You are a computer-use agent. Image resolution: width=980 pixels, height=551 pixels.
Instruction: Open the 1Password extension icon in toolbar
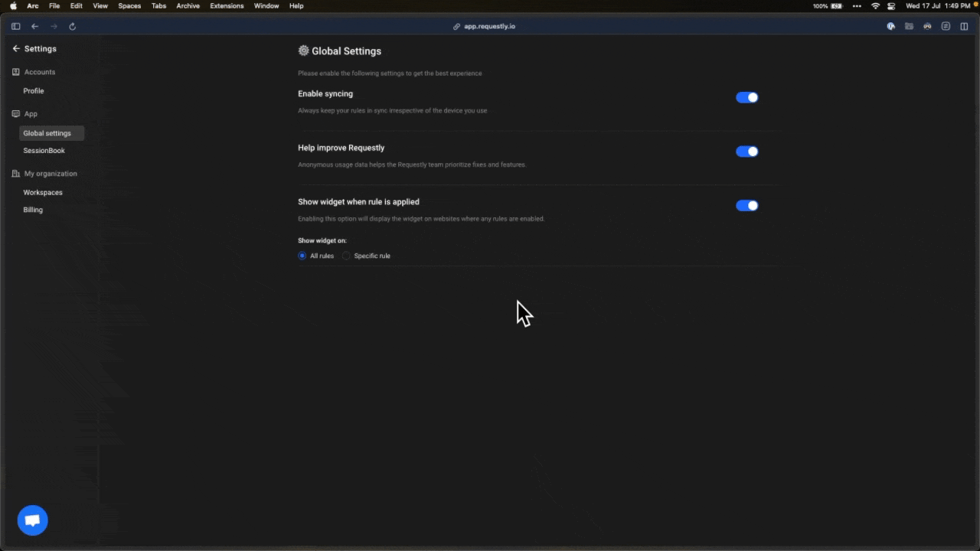tap(891, 26)
